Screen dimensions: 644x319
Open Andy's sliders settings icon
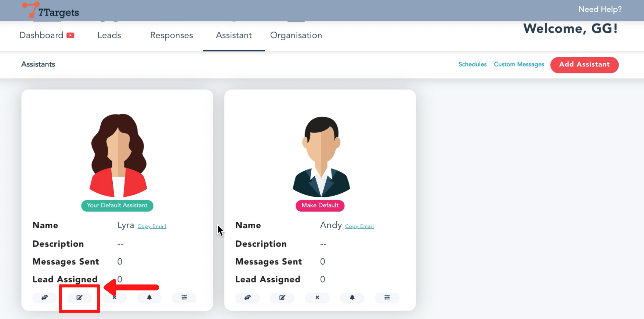tap(387, 298)
